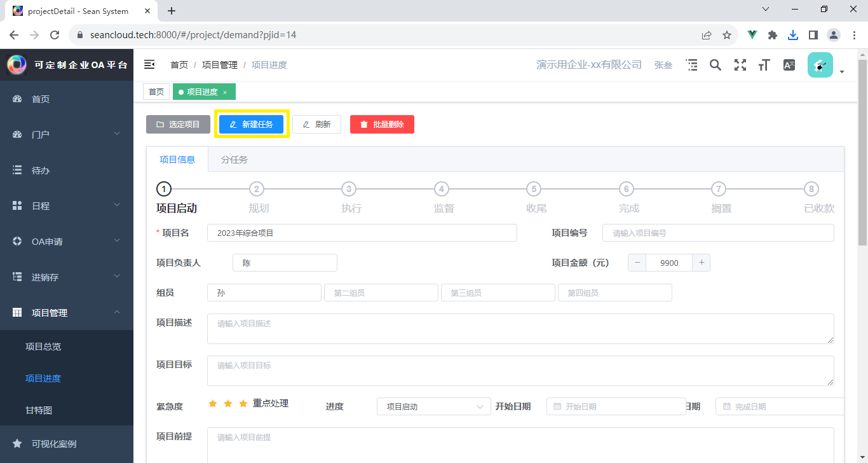The width and height of the screenshot is (868, 463).
Task: Click the 第二组员 input field
Action: (381, 293)
